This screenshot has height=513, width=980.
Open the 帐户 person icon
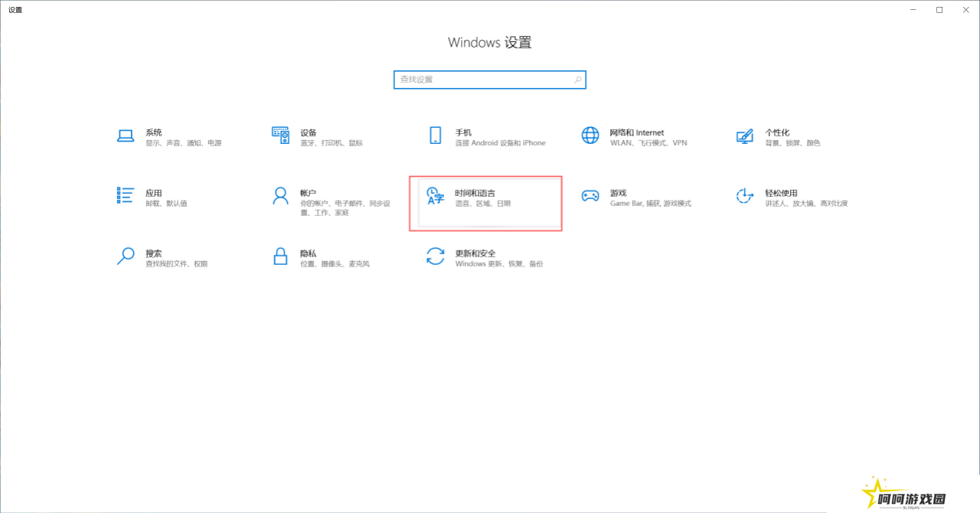point(280,196)
